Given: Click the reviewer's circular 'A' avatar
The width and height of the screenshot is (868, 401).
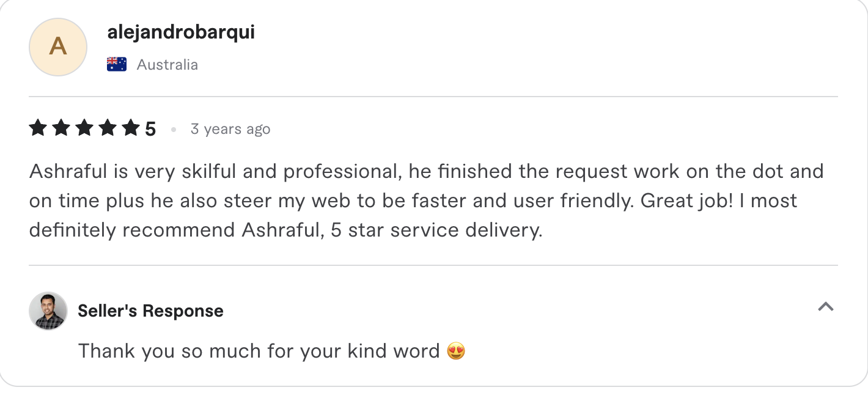Looking at the screenshot, I should pos(57,47).
